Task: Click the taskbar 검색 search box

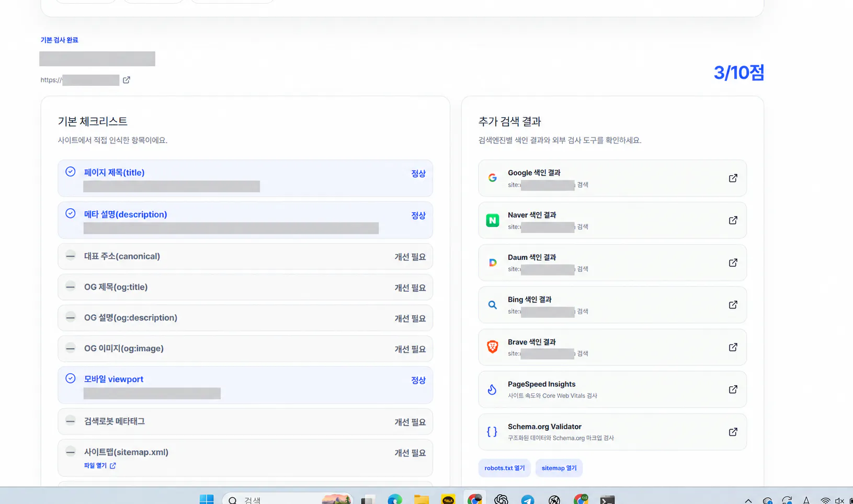Action: 288,499
